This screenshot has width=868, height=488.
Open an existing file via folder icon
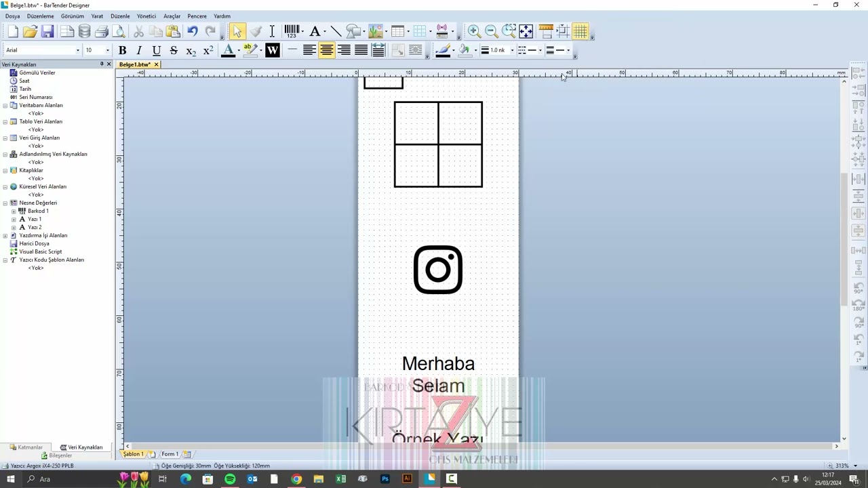point(30,31)
